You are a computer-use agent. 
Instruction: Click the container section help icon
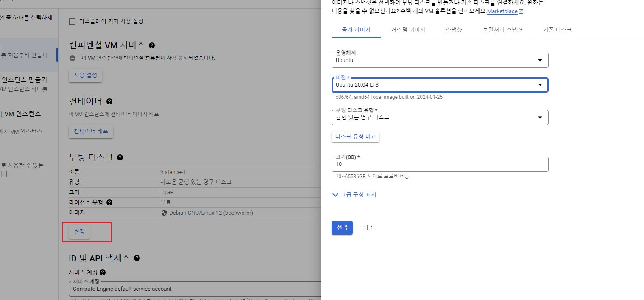109,101
